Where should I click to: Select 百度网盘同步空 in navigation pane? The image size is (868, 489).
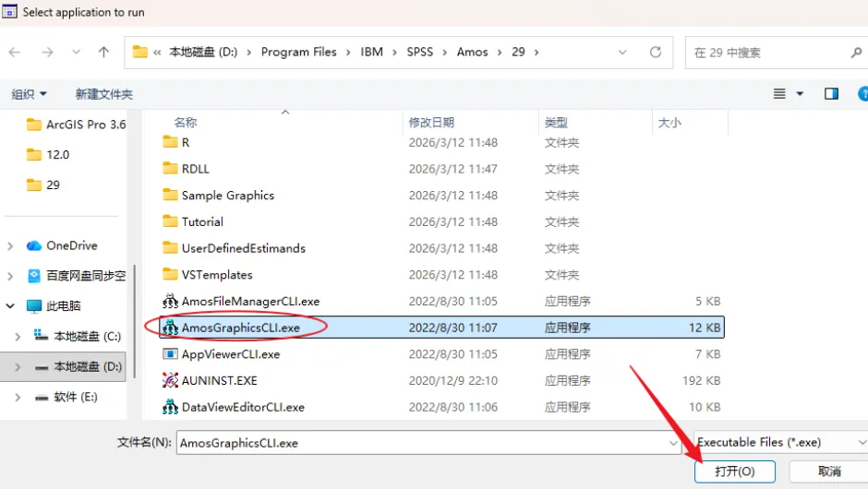click(77, 276)
